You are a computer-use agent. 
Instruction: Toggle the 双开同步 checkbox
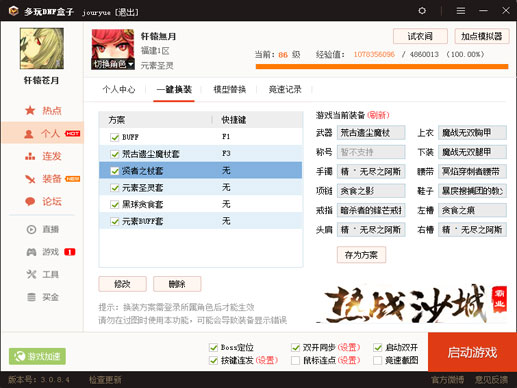click(x=295, y=348)
